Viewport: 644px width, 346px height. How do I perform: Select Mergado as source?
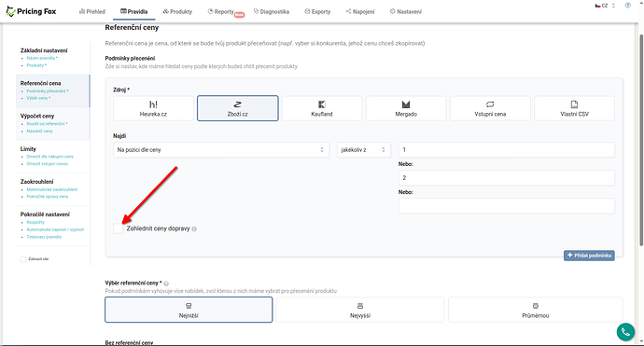click(406, 108)
